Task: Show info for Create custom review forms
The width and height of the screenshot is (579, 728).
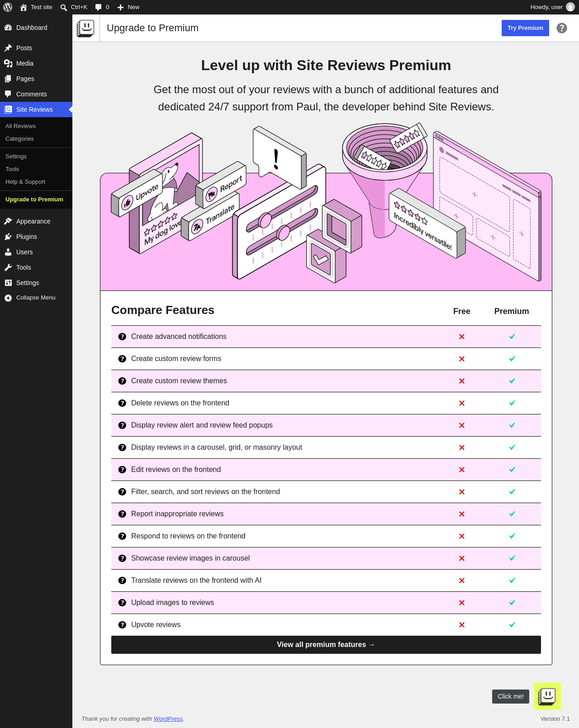Action: (x=122, y=359)
